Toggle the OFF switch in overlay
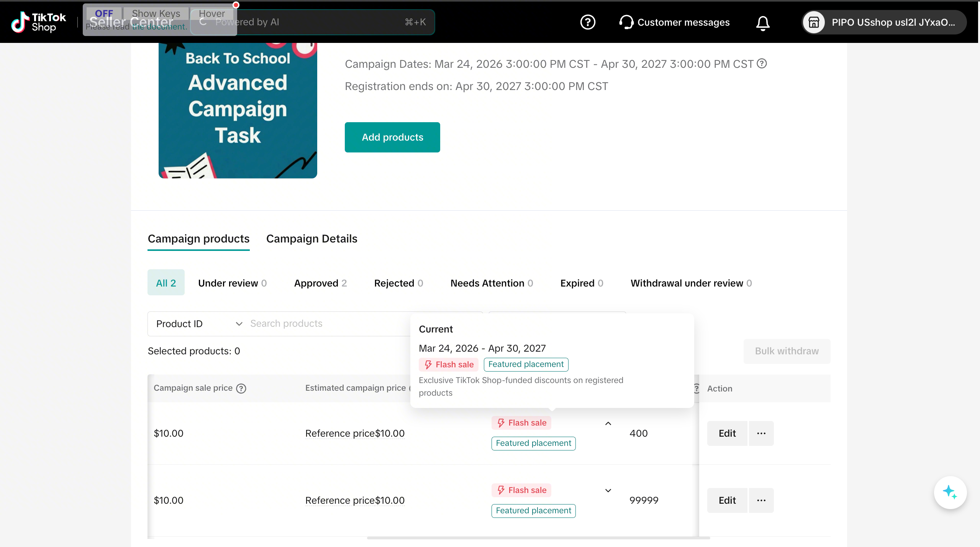The image size is (980, 547). click(104, 14)
